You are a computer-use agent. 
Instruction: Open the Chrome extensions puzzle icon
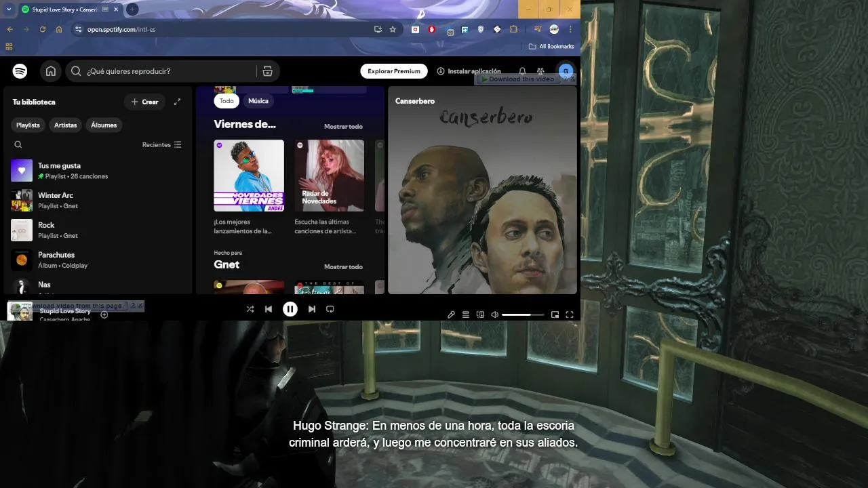tap(513, 29)
